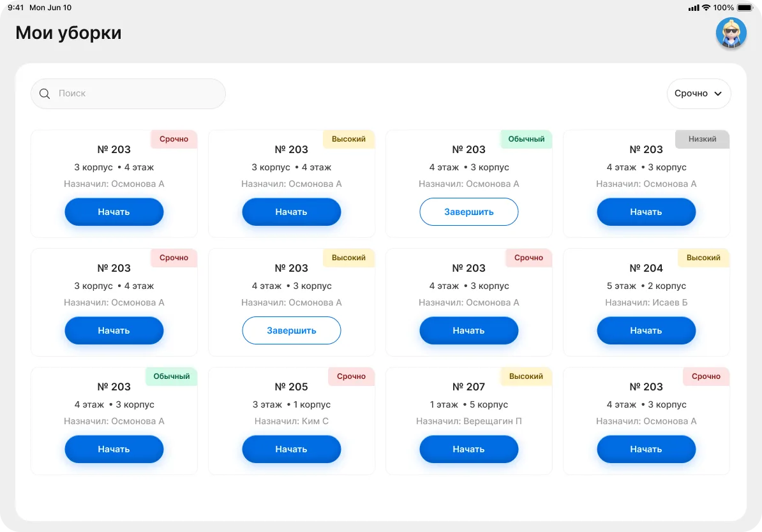This screenshot has width=762, height=532.
Task: Open the Срочно priority filter dropdown
Action: point(698,94)
